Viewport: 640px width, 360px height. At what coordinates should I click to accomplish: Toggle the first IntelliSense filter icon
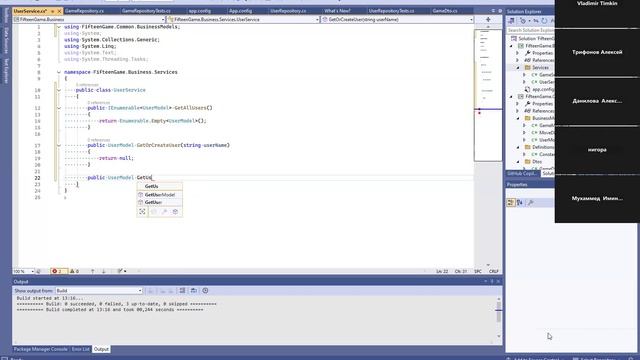[142, 211]
